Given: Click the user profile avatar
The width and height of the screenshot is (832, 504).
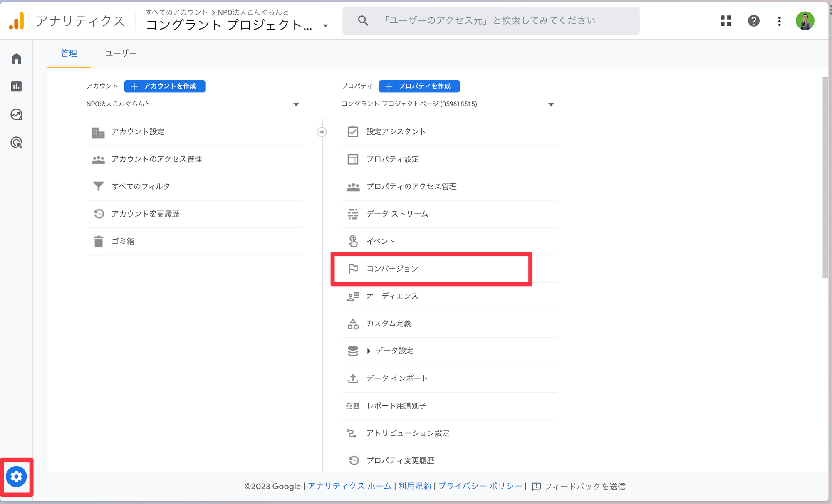Looking at the screenshot, I should point(805,21).
